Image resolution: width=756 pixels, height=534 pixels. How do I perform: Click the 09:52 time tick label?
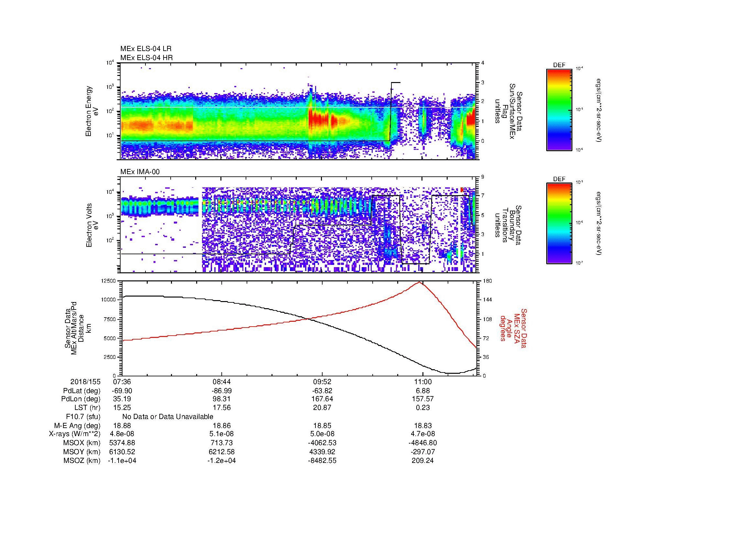[x=322, y=382]
